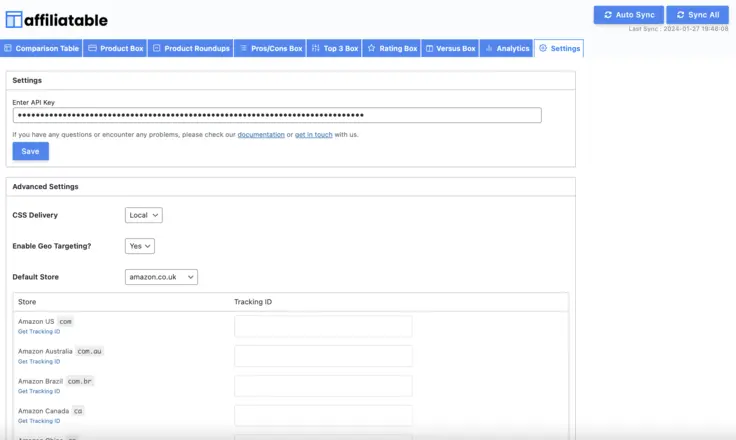Click the Sync All refresh icon

[x=680, y=15]
